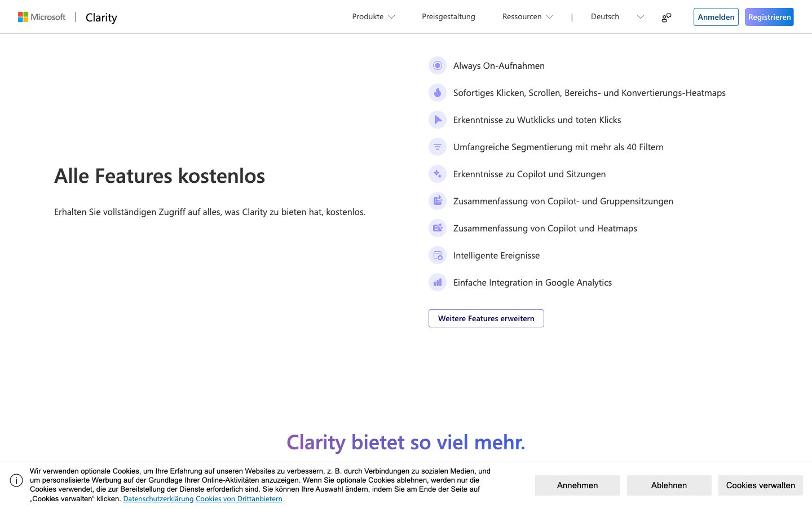Viewport: 812px width, 508px height.
Task: Click the feedback people icon in header
Action: pos(667,17)
